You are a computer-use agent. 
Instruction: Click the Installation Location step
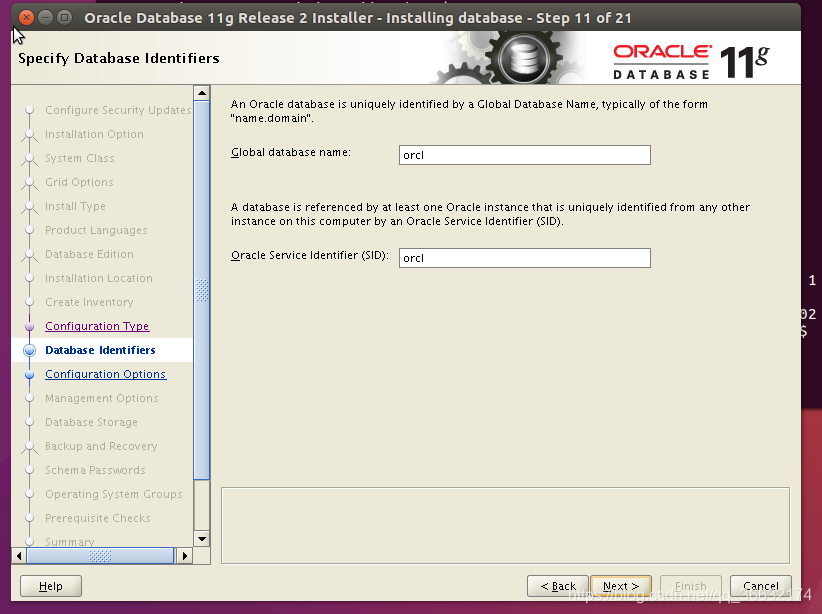click(99, 278)
